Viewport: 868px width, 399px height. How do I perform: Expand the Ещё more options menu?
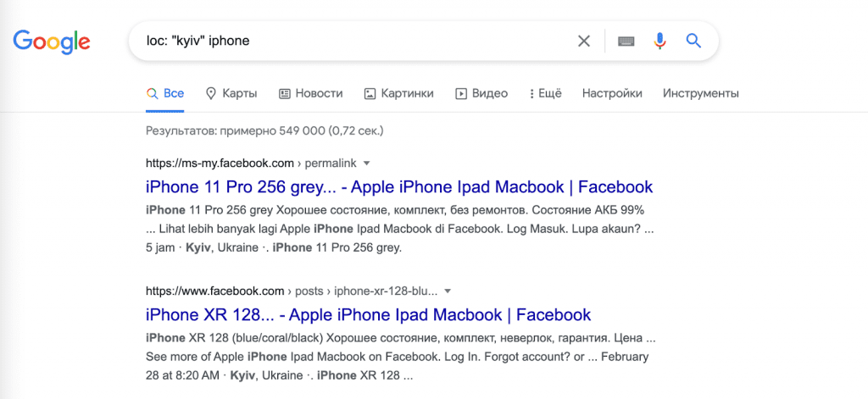pos(545,93)
